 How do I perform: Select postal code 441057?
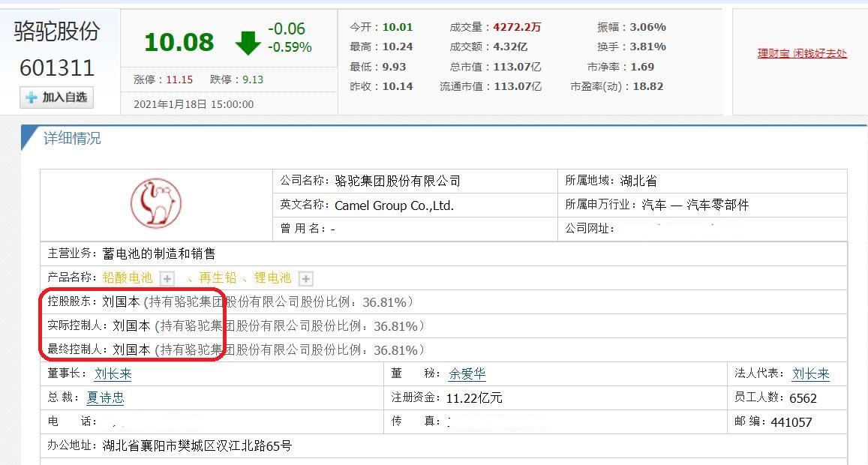point(791,421)
